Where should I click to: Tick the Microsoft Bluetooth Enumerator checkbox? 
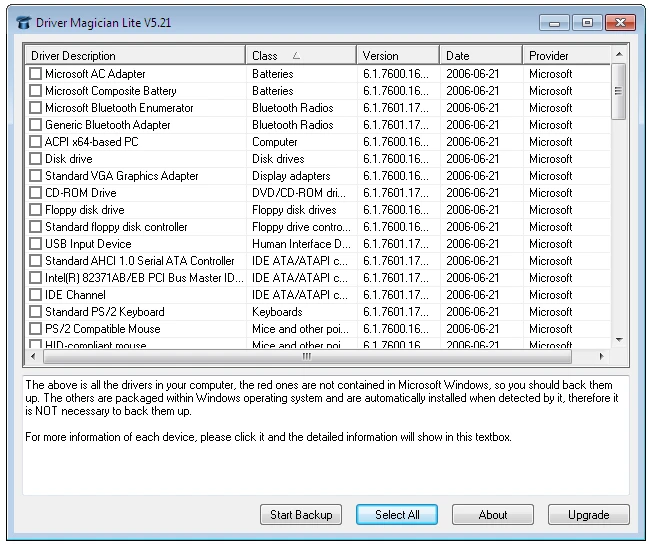click(x=36, y=108)
